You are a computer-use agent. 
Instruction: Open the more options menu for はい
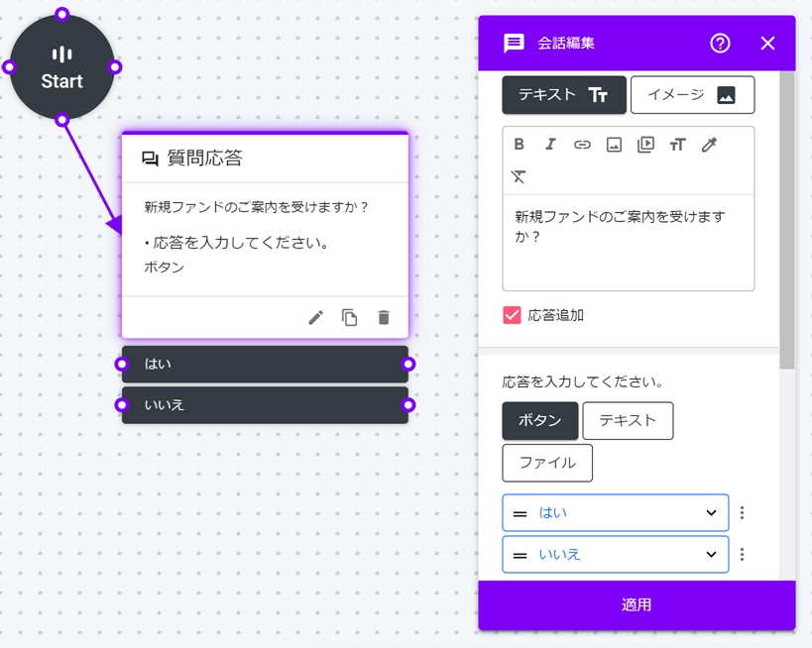pyautogui.click(x=742, y=513)
